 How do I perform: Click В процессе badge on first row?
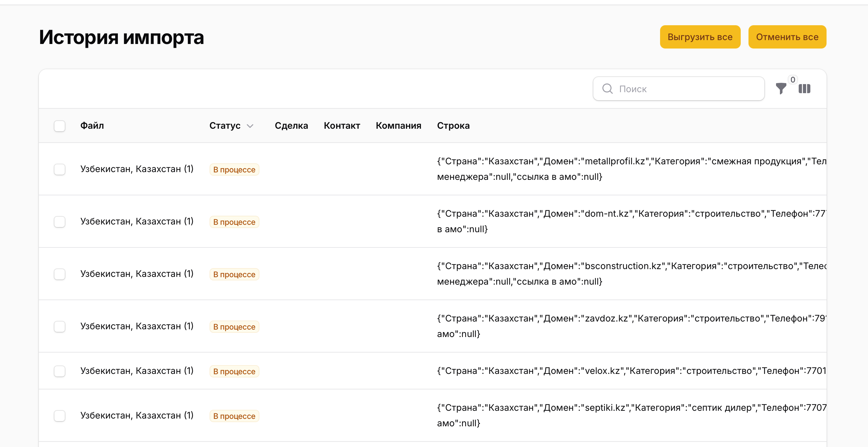coord(234,169)
